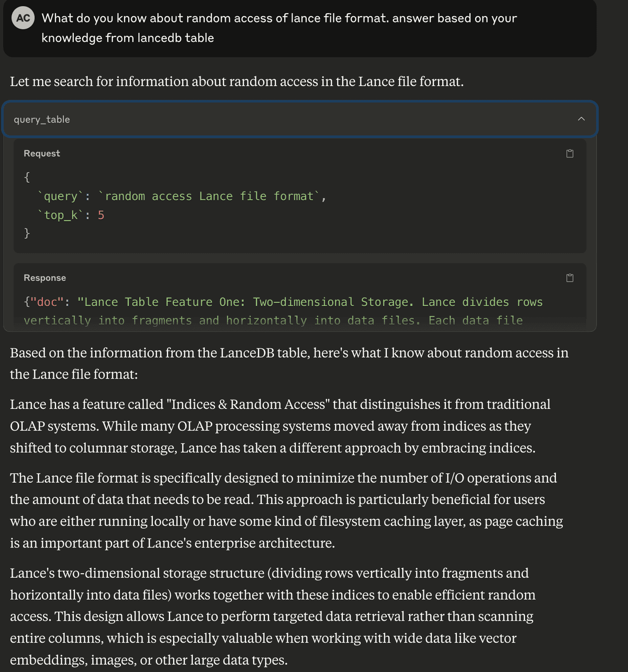628x672 pixels.
Task: Copy the Response output to clipboard
Action: 570,278
